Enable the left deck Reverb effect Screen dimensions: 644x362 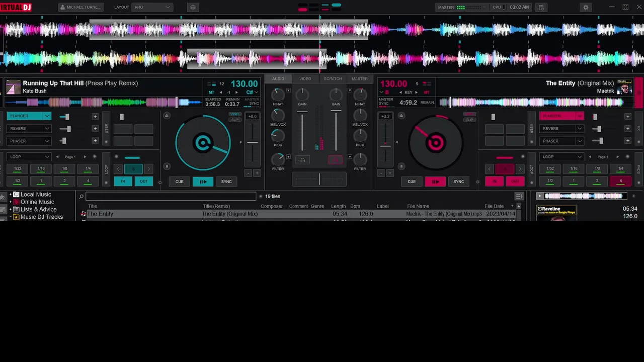pyautogui.click(x=25, y=129)
